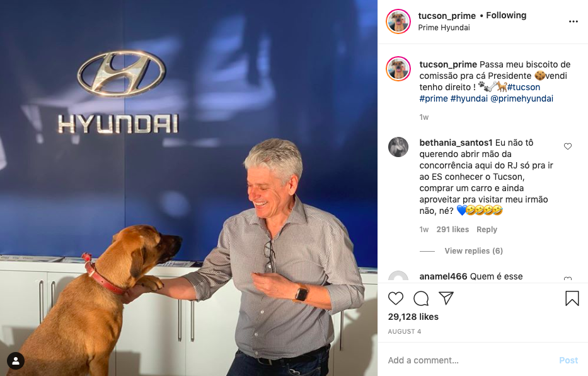Reply to bethania_santos1's comment
Screen dimensions: 588x376
click(x=487, y=229)
